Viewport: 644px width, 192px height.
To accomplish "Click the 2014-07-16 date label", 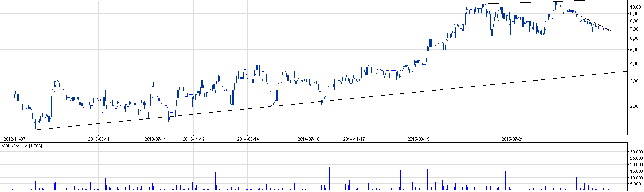I will point(308,139).
